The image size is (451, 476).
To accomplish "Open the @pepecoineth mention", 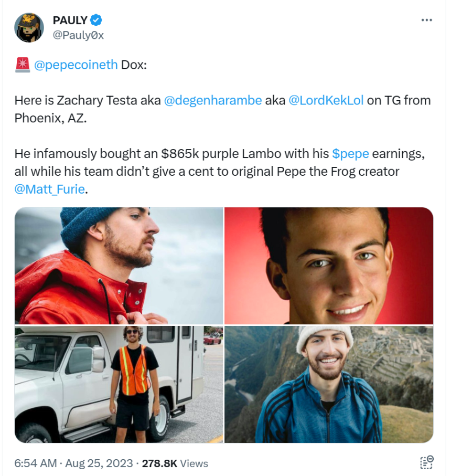I will point(76,66).
